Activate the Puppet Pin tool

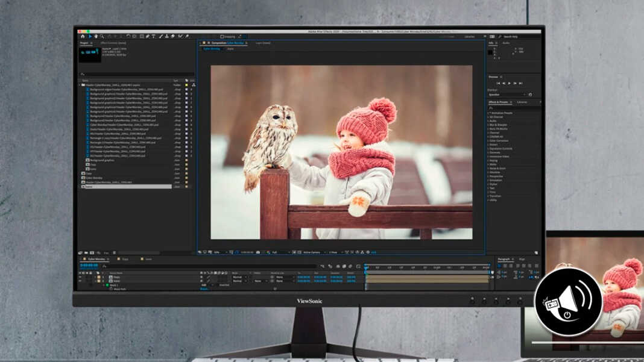point(187,37)
